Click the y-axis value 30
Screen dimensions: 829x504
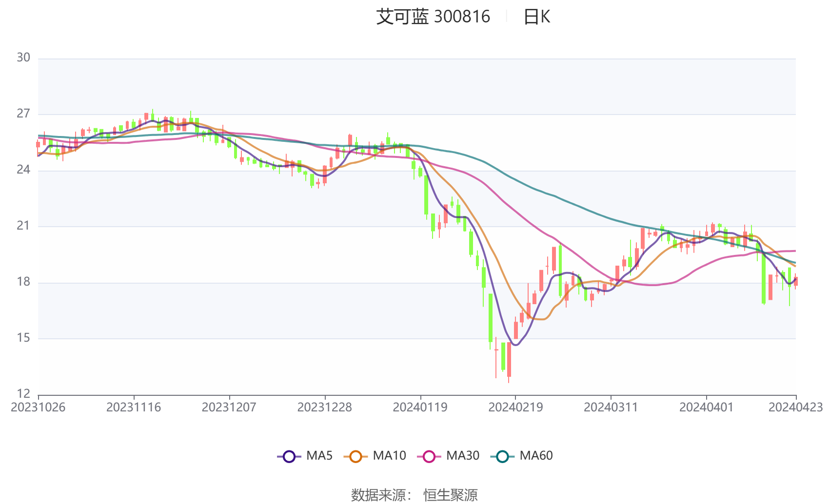pyautogui.click(x=23, y=58)
